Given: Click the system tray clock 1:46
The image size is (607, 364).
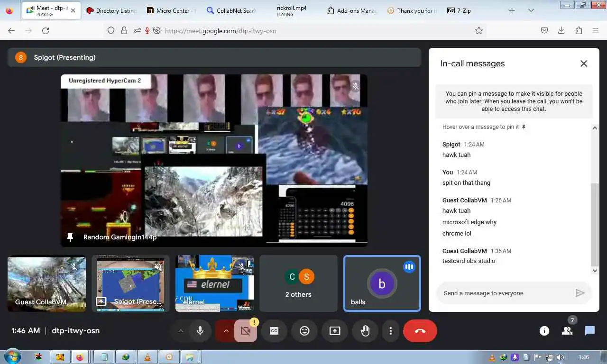Looking at the screenshot, I should [x=584, y=357].
